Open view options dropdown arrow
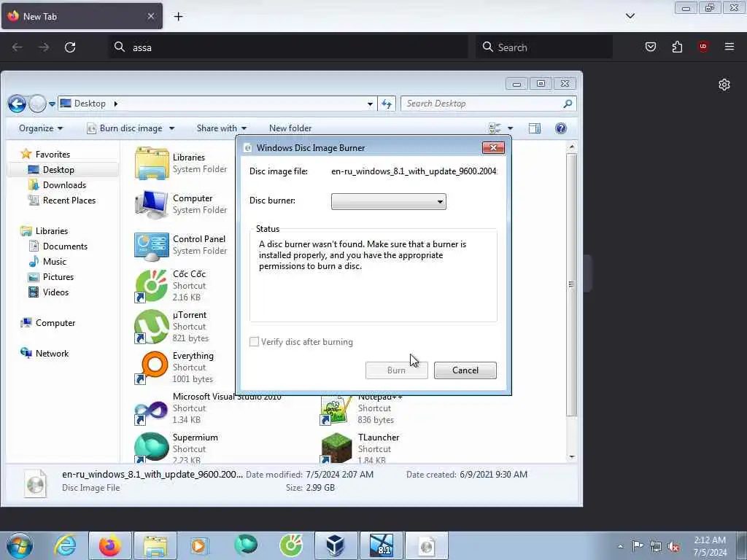The width and height of the screenshot is (747, 560). (x=510, y=128)
